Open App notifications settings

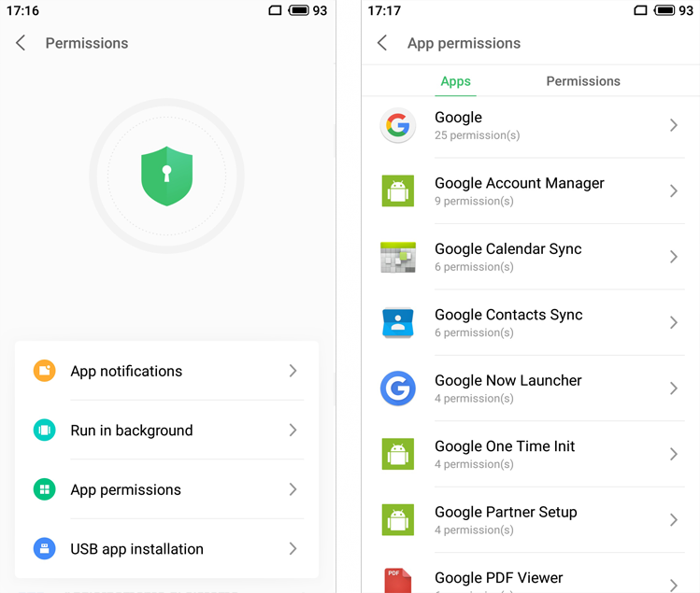[166, 371]
